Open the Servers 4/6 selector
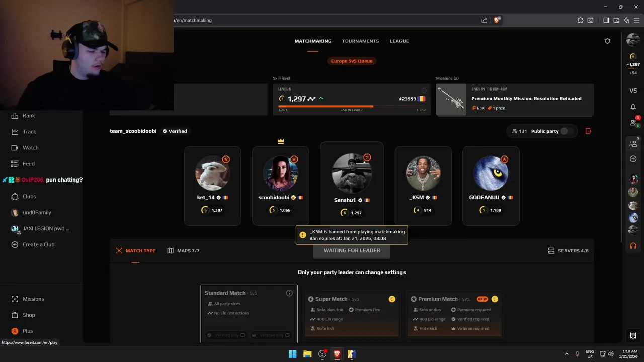This screenshot has width=644, height=362. (568, 251)
